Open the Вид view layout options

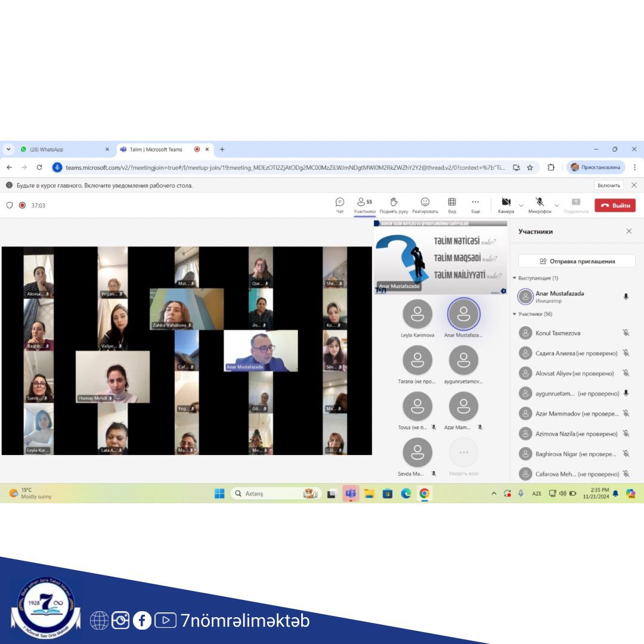tap(452, 205)
